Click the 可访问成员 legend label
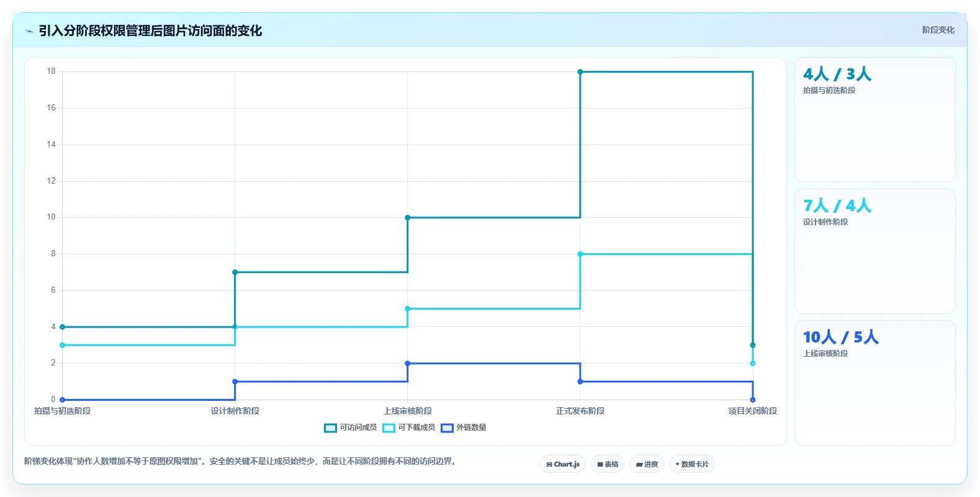Viewport: 980px width, 497px height. pos(358,428)
